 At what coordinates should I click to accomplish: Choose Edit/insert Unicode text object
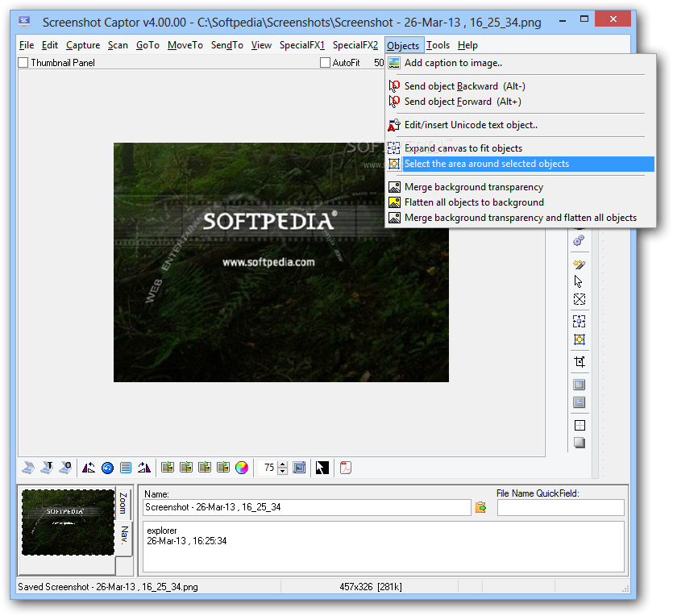(520, 125)
